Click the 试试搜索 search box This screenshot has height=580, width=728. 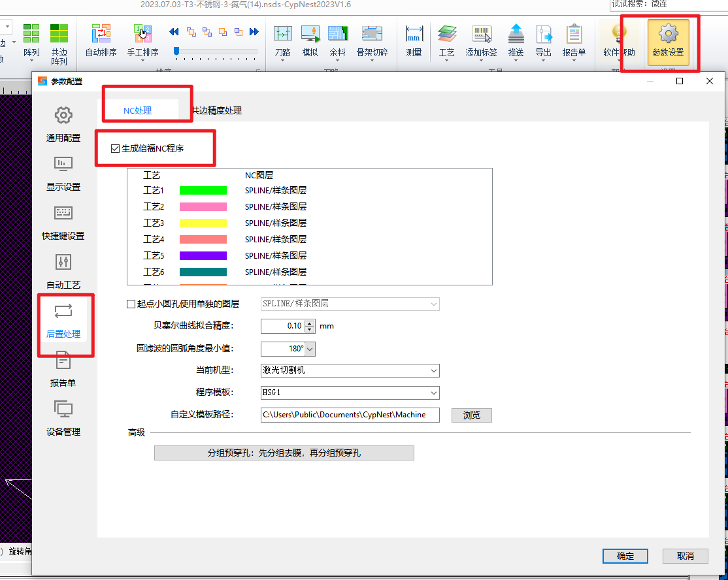click(669, 5)
